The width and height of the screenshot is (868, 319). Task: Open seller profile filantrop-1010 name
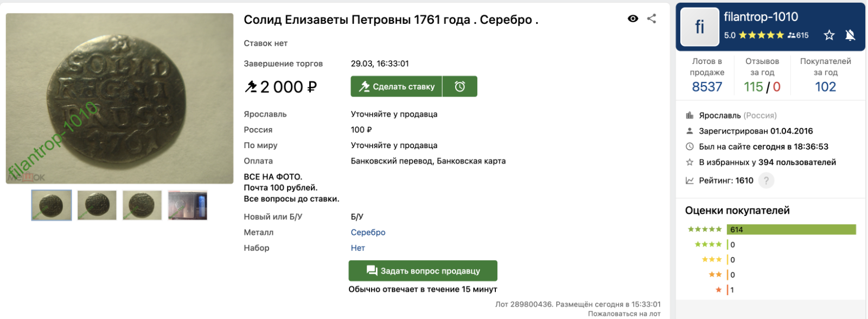[x=761, y=17]
